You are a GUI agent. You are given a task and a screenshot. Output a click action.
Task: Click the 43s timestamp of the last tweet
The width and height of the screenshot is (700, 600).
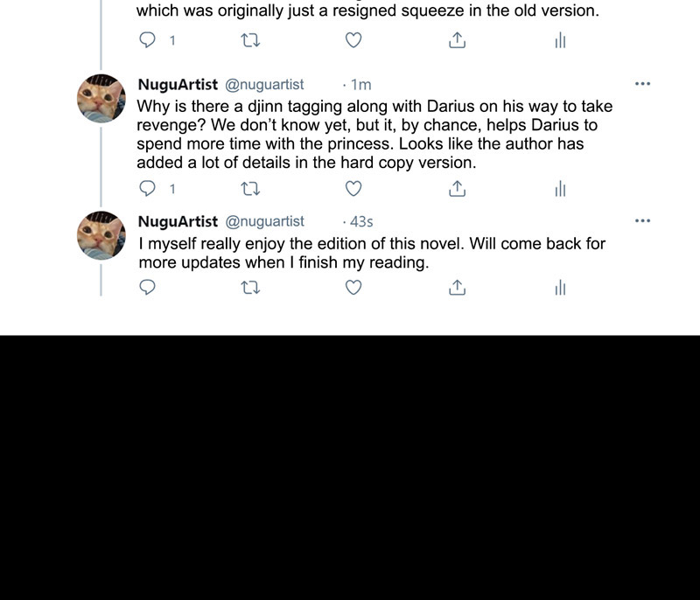(361, 222)
